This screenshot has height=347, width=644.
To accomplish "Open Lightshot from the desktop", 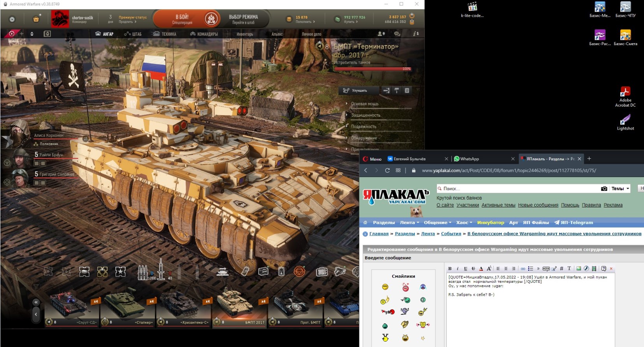I will click(625, 122).
